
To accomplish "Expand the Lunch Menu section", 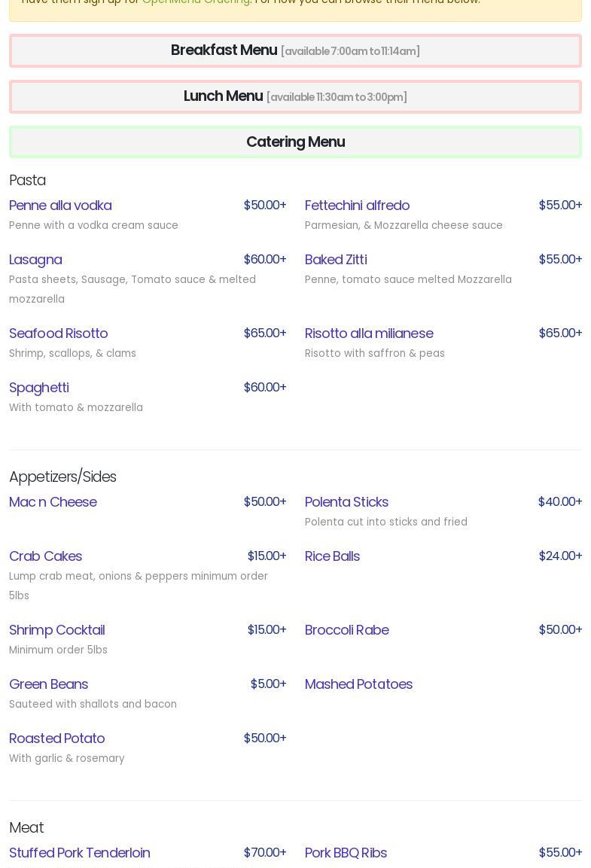I will 295,96.
